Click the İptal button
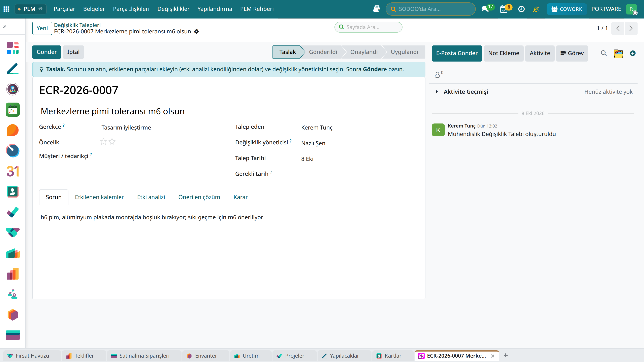Screen dimensions: 644x362 coord(73,52)
